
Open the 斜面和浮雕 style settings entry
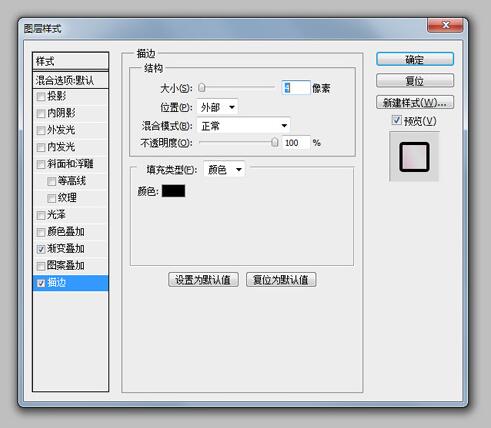tap(70, 164)
